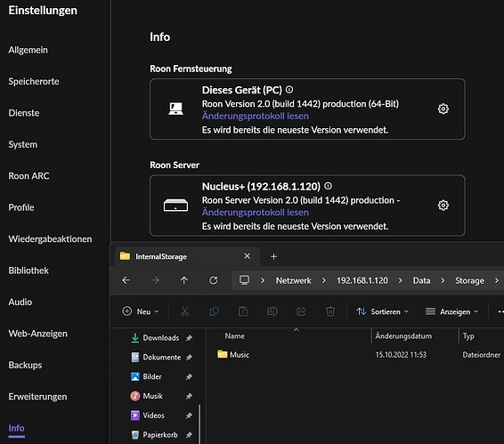The width and height of the screenshot is (504, 444).
Task: Read Änderungsprotokoll lesen link under Roon Server
Action: tap(256, 213)
